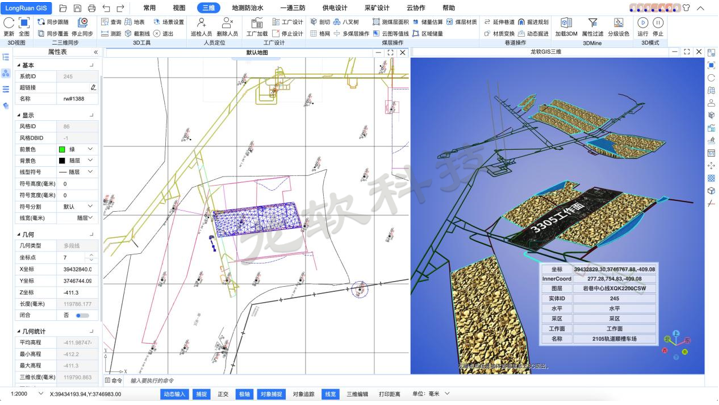Click the 工厂加载 factory load icon
Screen dimensions: 719x405
pos(257,26)
